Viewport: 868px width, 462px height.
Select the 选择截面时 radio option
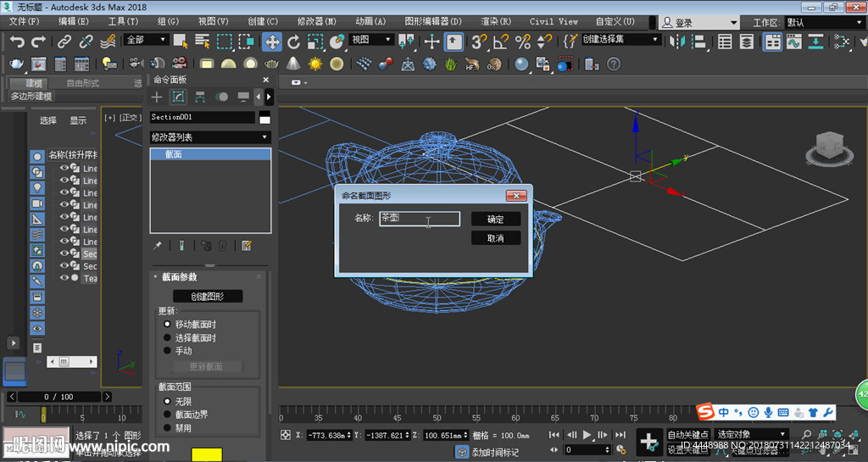(167, 337)
